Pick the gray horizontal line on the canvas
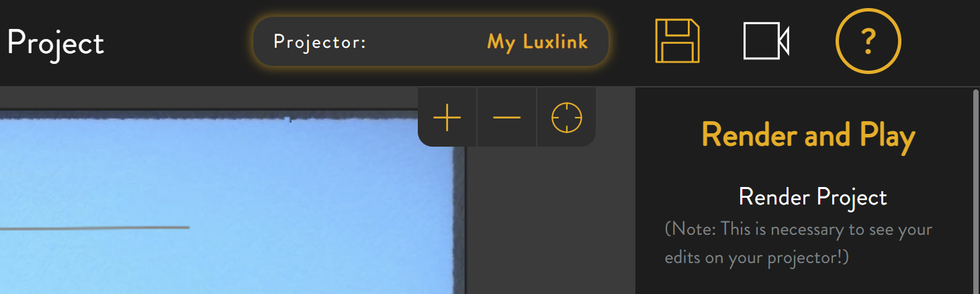 click(94, 227)
